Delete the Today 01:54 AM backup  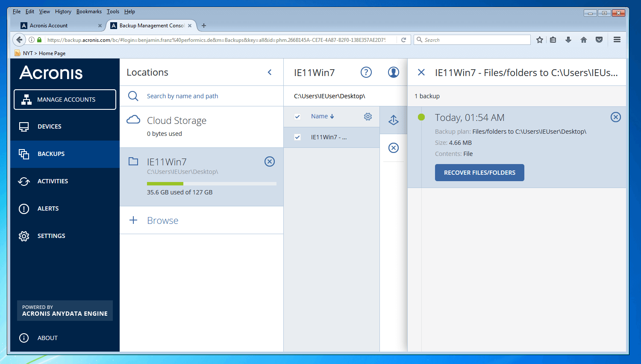615,117
